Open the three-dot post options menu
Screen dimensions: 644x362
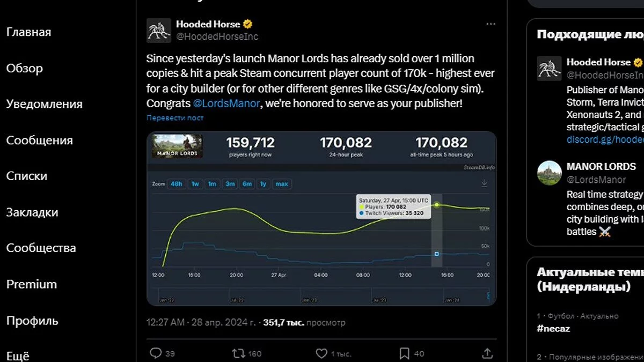[491, 24]
